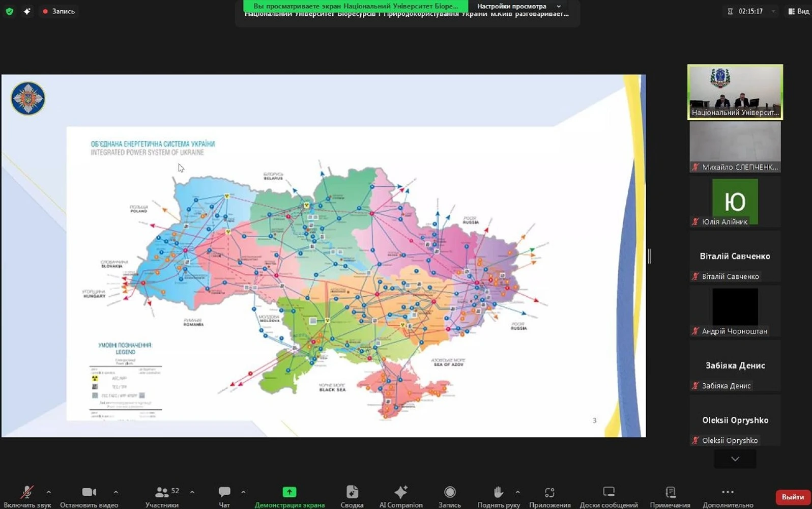Open the Дополнительно more menu
Viewport: 812px width, 509px height.
(728, 492)
